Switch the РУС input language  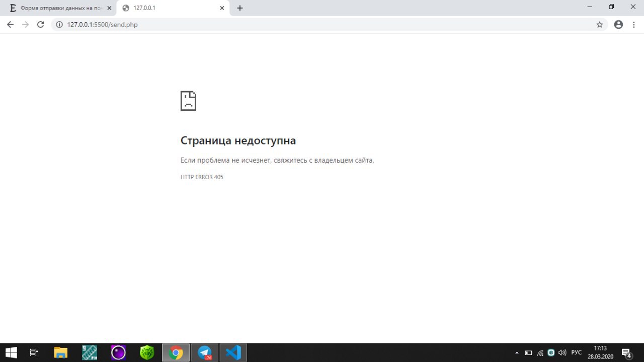[x=577, y=352]
